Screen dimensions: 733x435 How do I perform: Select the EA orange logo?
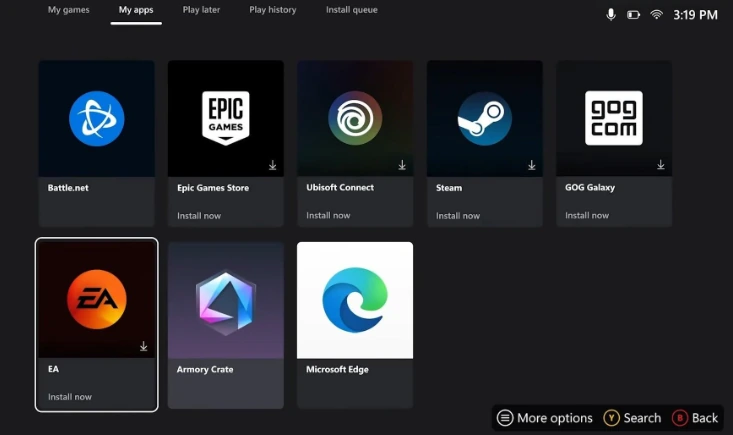tap(97, 300)
